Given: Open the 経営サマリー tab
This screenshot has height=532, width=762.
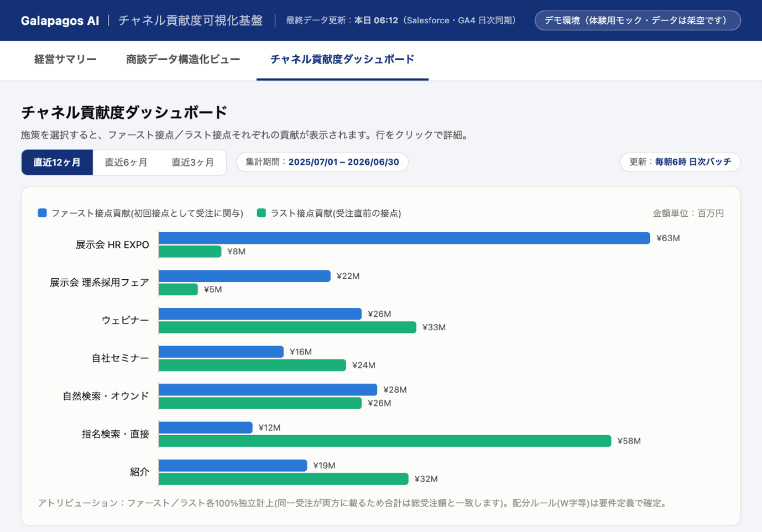Looking at the screenshot, I should pyautogui.click(x=65, y=60).
